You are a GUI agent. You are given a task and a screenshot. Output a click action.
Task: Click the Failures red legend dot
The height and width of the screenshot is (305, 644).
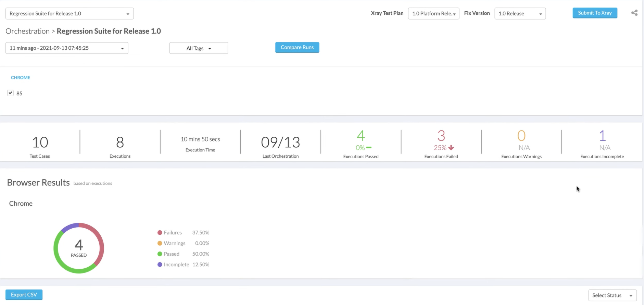(x=160, y=233)
